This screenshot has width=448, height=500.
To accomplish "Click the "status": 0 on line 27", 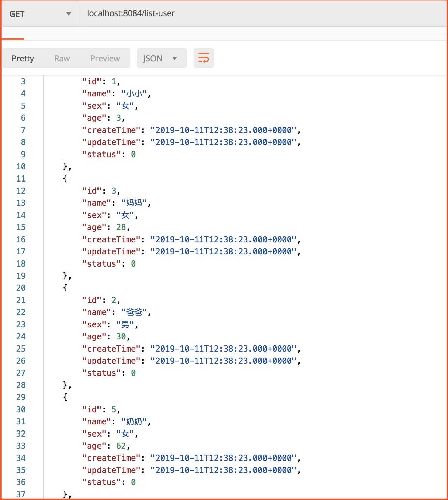I will point(109,373).
